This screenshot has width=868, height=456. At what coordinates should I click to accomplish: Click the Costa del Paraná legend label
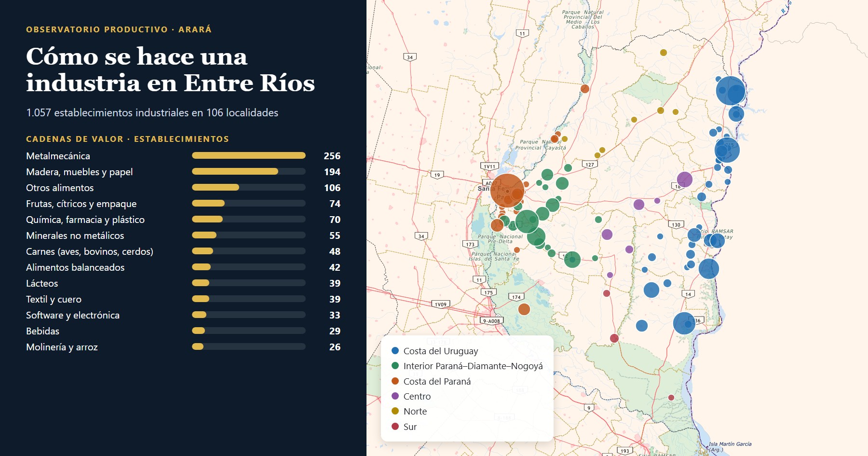437,381
